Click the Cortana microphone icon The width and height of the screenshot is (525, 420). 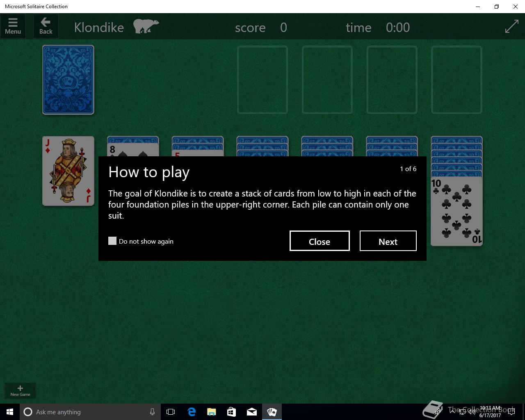pos(152,412)
